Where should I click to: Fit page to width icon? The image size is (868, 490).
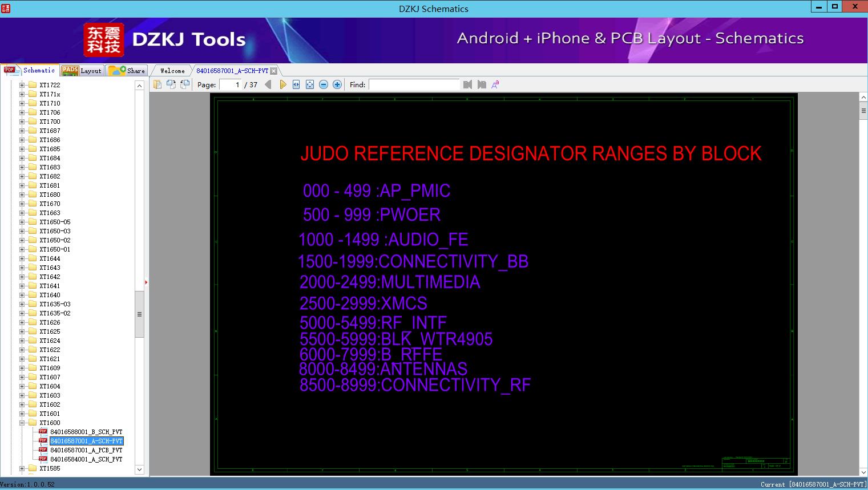tap(296, 84)
